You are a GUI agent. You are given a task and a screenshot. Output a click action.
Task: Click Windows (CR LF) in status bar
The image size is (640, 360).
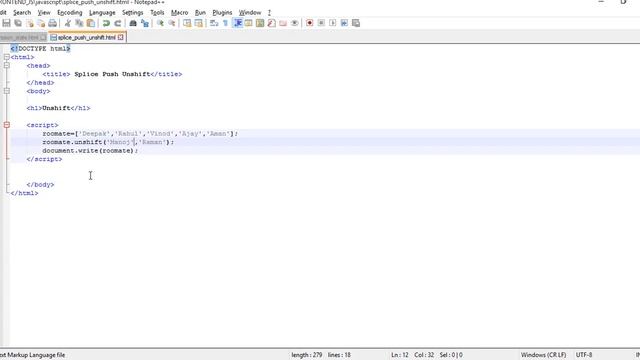(543, 355)
